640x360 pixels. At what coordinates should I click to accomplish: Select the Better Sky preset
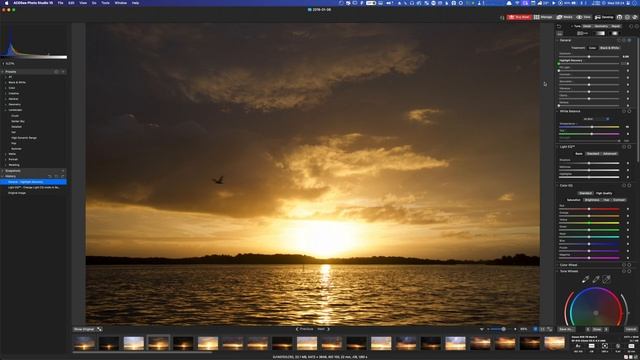coord(18,121)
